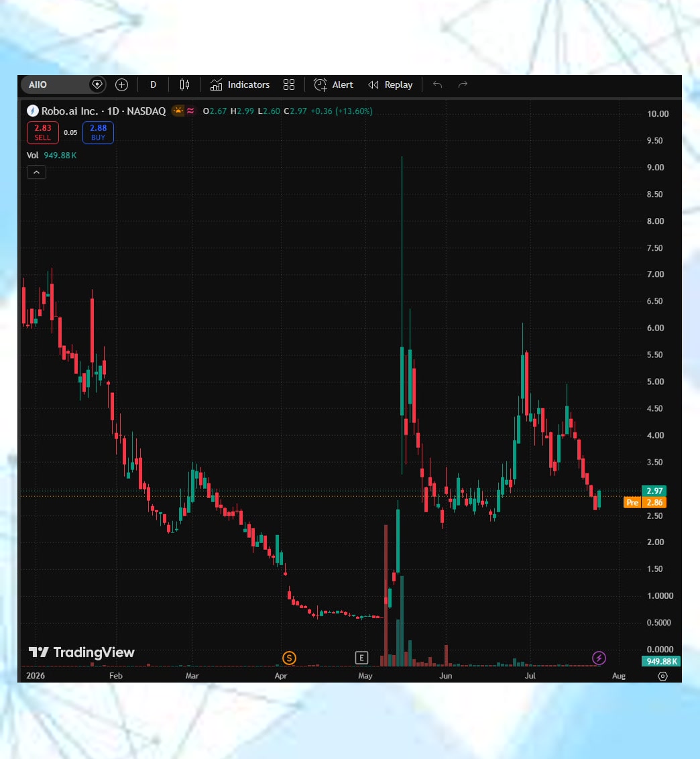Click the 0.05 spread value
This screenshot has height=759, width=700.
coord(70,133)
